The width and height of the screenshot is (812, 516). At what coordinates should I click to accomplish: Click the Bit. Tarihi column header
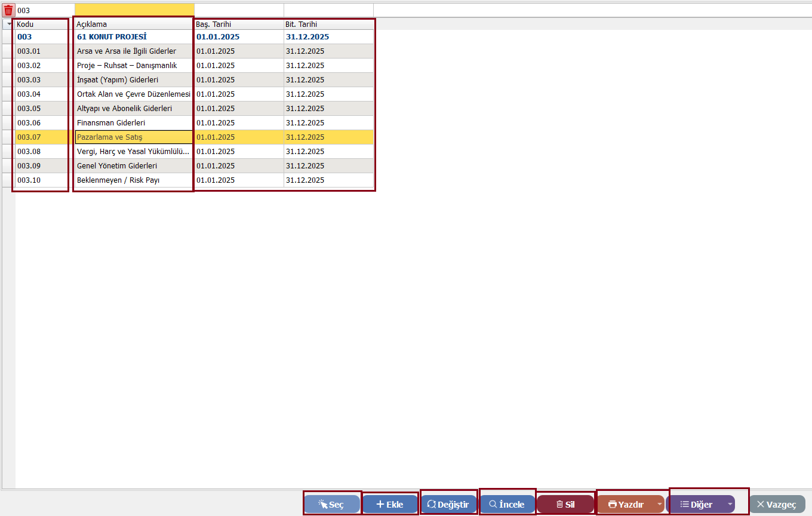(328, 24)
